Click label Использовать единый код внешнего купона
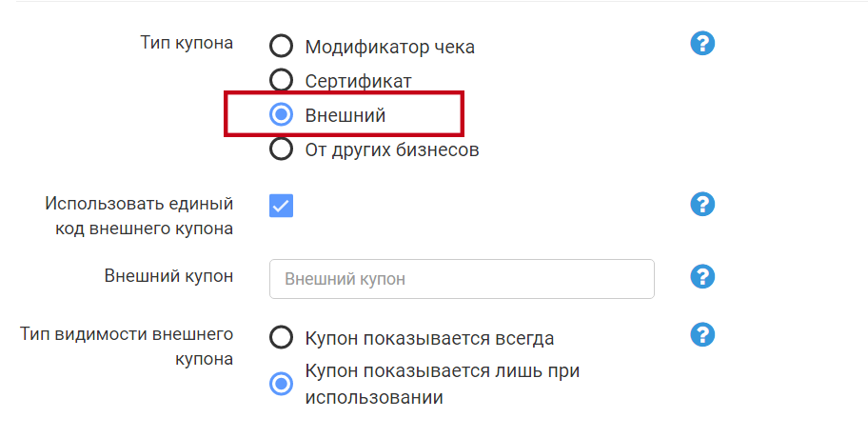This screenshot has width=868, height=438. coord(139,216)
